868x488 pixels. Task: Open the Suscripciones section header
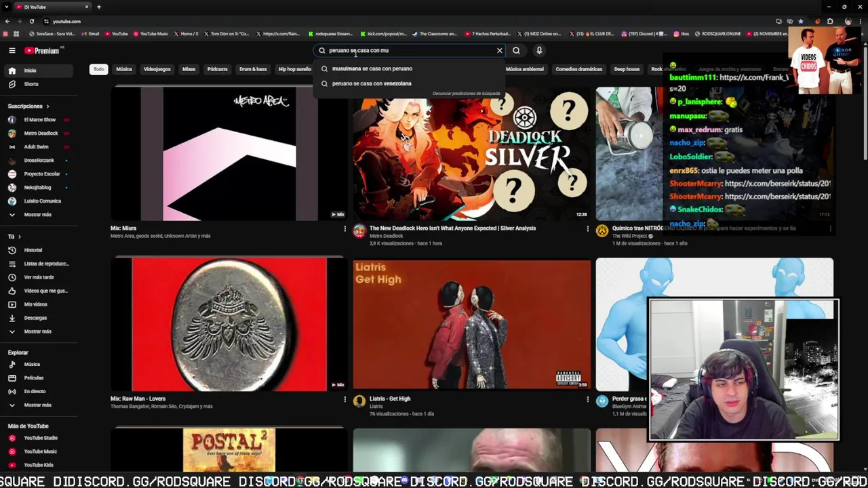(28, 106)
